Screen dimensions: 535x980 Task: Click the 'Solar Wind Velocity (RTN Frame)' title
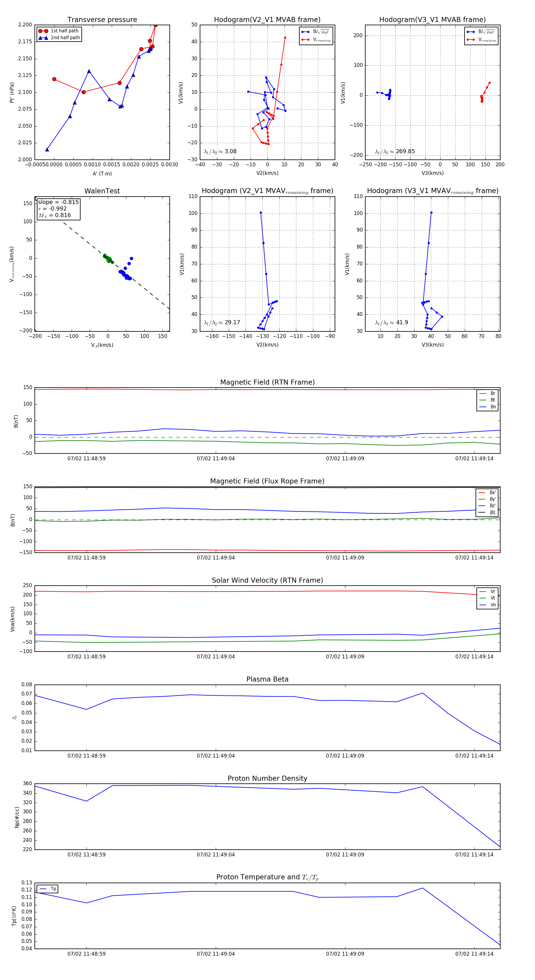coord(267,580)
